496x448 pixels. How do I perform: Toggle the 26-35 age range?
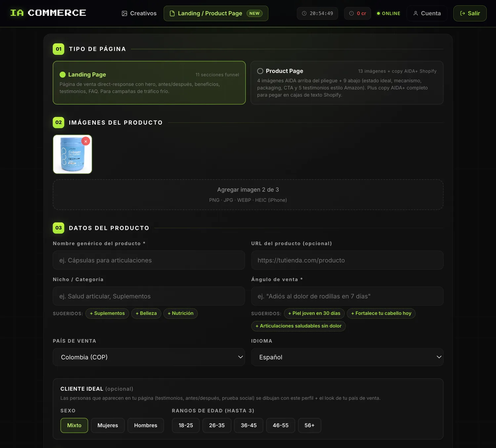coord(217,426)
